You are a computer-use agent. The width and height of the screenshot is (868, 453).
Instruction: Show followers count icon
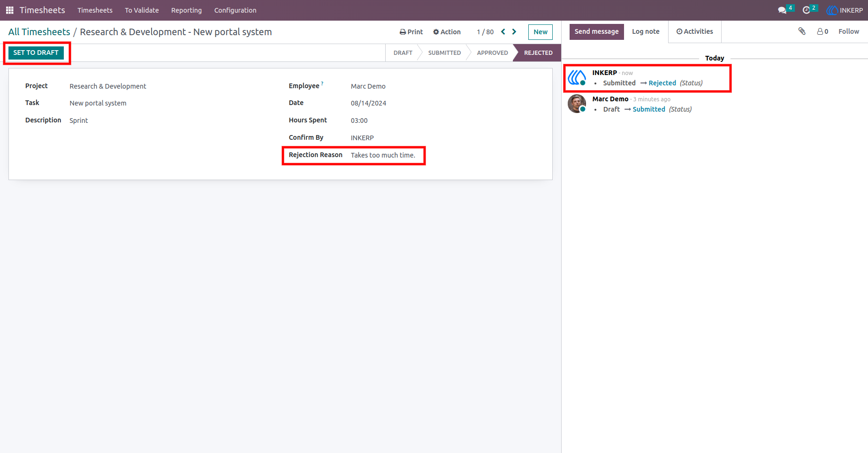[x=822, y=31]
